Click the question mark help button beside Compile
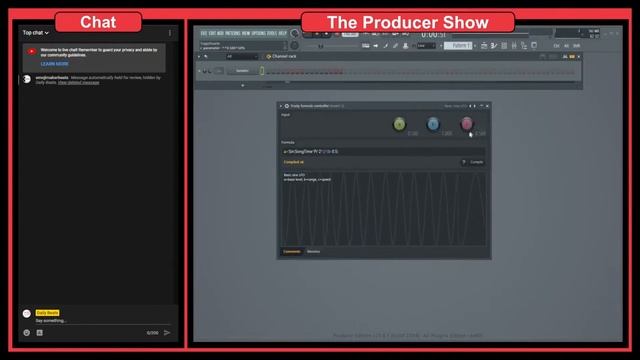 click(464, 162)
